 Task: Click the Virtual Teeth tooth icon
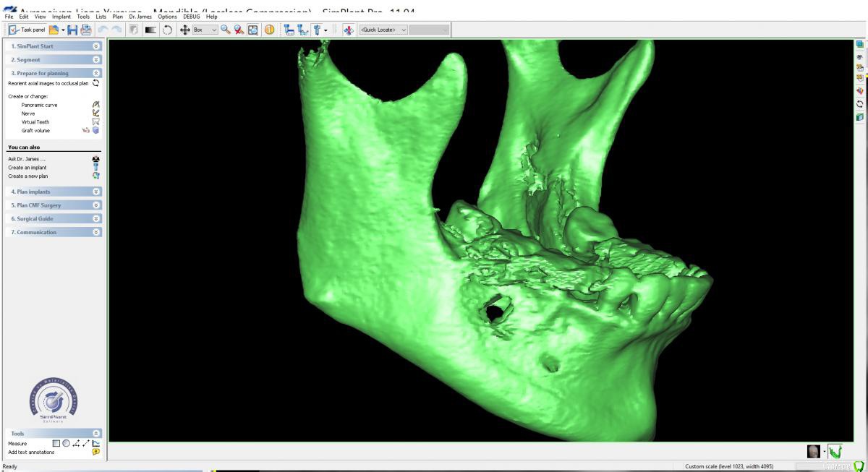point(95,122)
